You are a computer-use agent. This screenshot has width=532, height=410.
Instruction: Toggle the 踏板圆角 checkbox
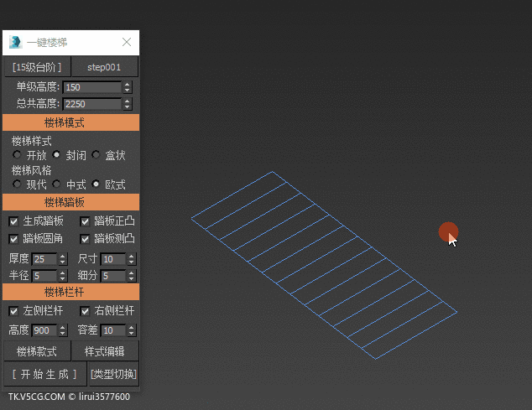[14, 239]
